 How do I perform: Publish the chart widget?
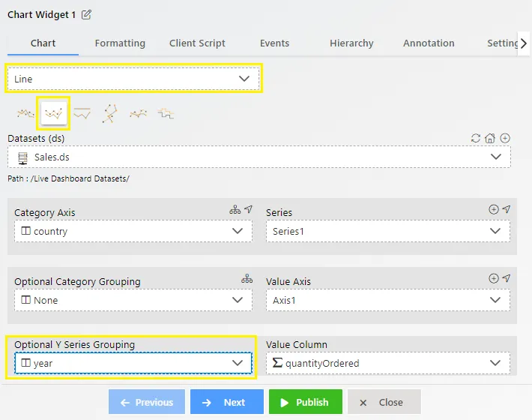pos(306,402)
